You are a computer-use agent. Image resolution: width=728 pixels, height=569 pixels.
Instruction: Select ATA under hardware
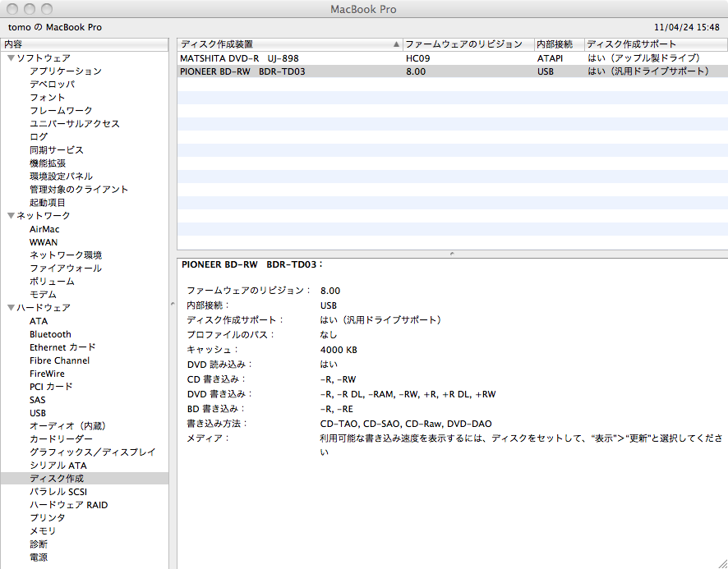pyautogui.click(x=39, y=321)
